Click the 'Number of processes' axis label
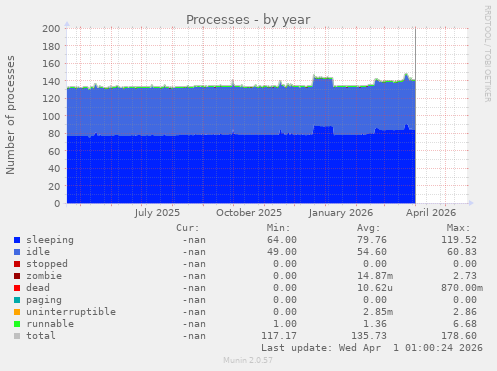This screenshot has height=371, width=497. 10,115
